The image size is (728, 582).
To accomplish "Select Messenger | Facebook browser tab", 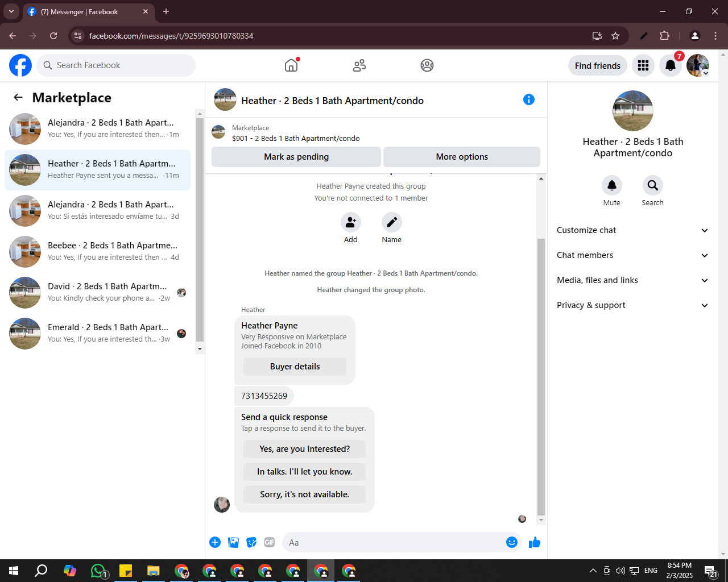I will point(88,11).
